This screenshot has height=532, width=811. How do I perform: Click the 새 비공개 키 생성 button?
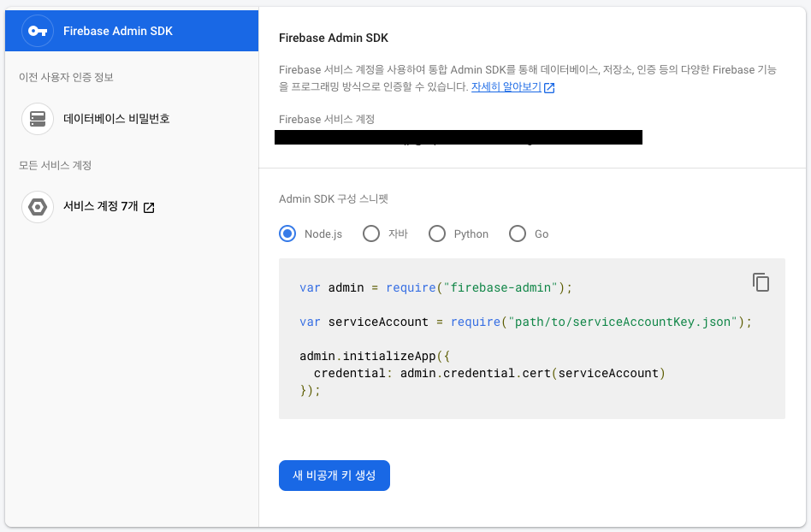[x=334, y=476]
